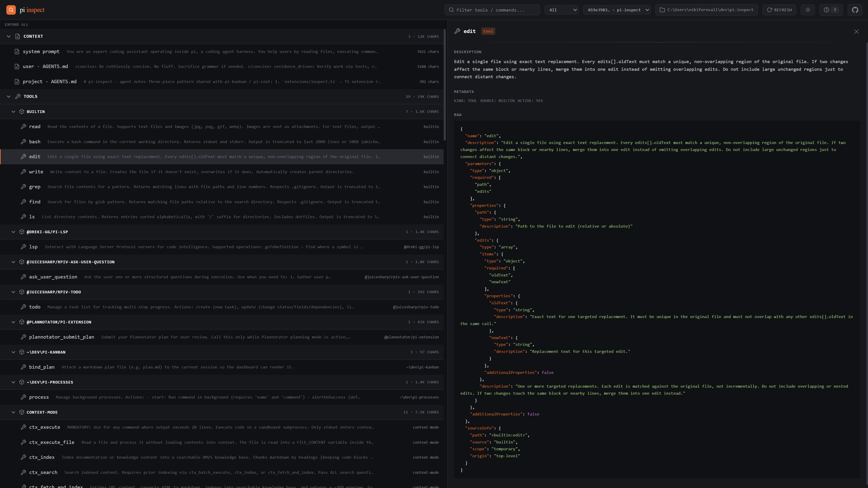Collapse the ~\DEV\PI-KANBAN group
The width and height of the screenshot is (868, 488).
[14, 352]
